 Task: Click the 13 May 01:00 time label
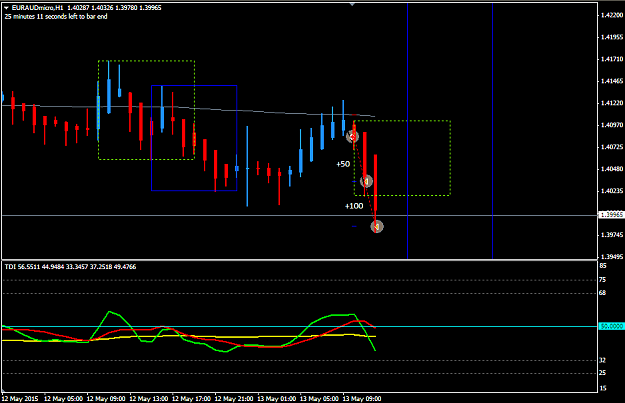tap(277, 399)
